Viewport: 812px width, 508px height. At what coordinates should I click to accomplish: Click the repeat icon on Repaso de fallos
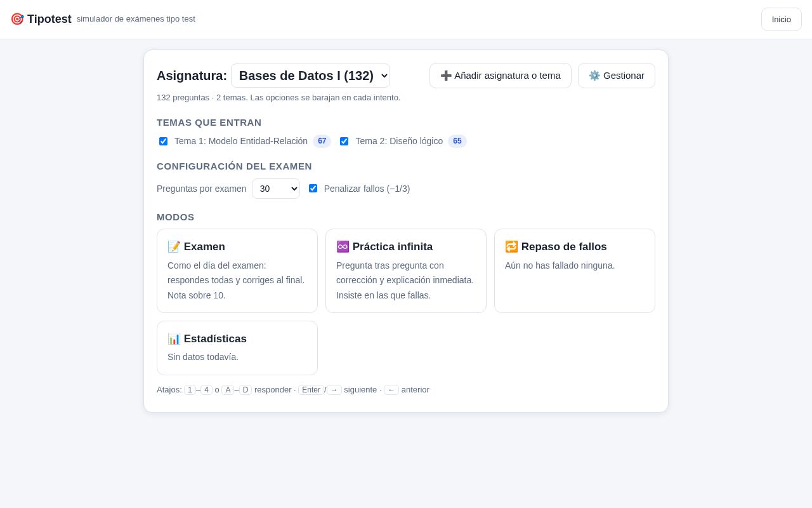tap(511, 247)
